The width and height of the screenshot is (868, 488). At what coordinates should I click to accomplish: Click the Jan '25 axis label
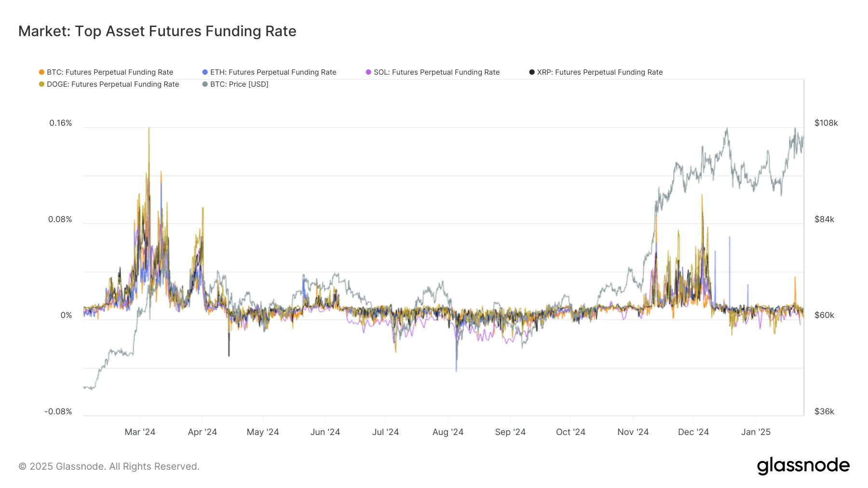pyautogui.click(x=756, y=432)
